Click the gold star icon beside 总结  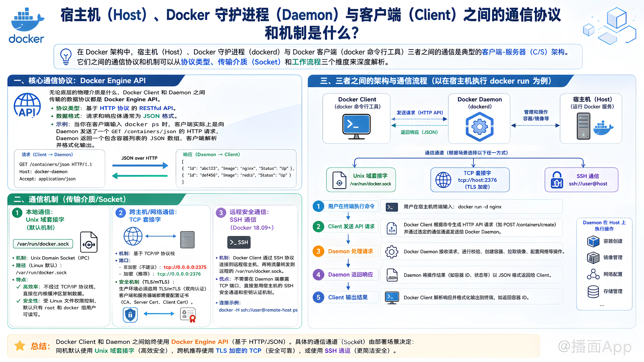coord(19,346)
